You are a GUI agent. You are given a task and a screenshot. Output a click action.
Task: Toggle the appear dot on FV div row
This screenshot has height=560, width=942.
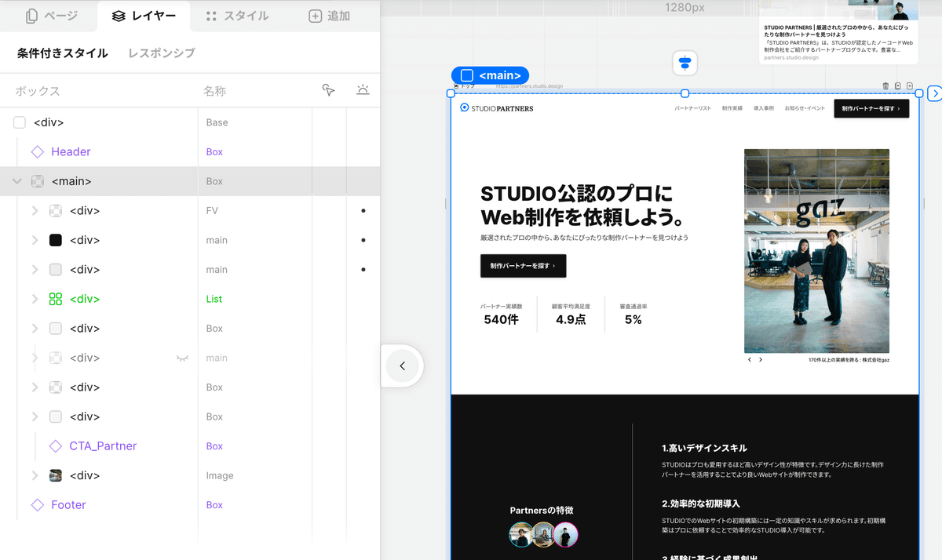pyautogui.click(x=363, y=211)
